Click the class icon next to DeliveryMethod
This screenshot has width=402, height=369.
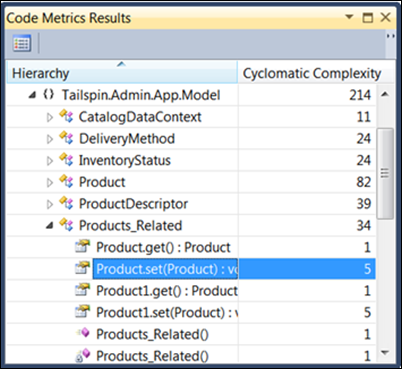coord(66,138)
